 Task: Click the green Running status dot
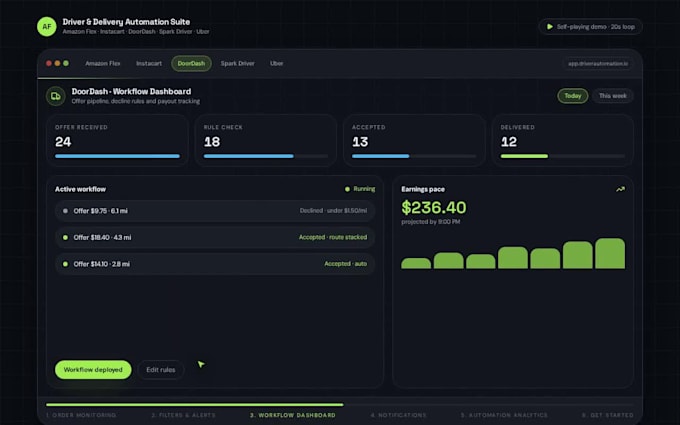tap(347, 189)
